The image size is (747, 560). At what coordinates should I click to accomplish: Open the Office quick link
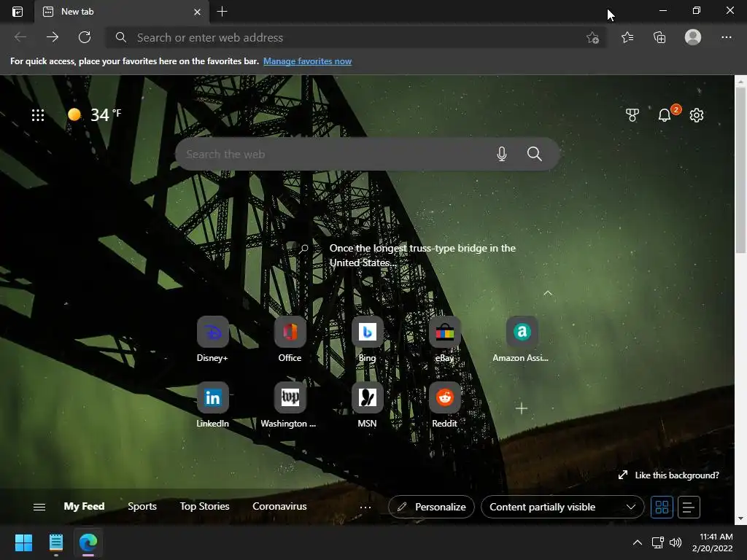290,339
